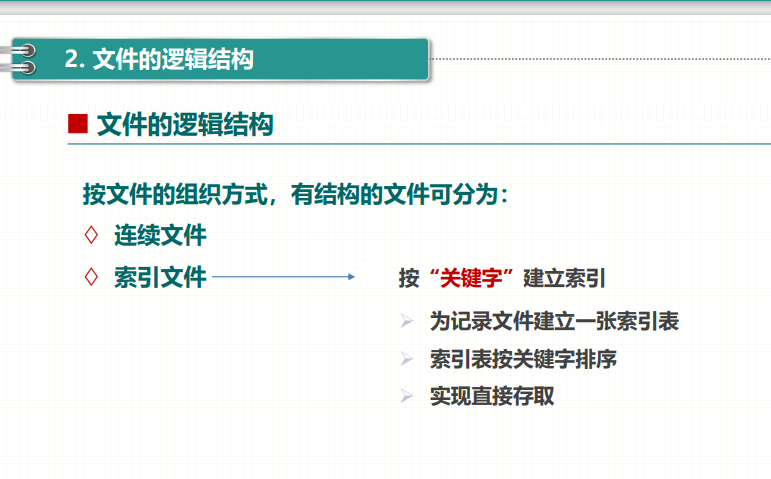The image size is (771, 479).
Task: Click the arrow bullet before 实现直接存取
Action: [x=407, y=396]
